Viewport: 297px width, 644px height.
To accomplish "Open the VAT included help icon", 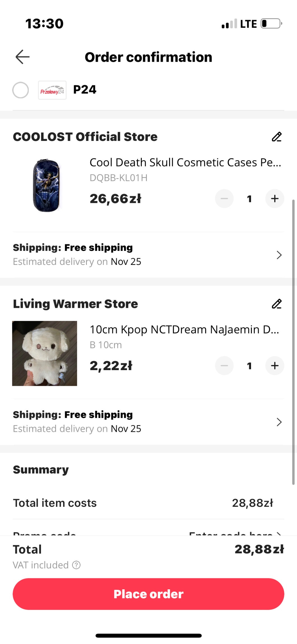I will click(76, 565).
